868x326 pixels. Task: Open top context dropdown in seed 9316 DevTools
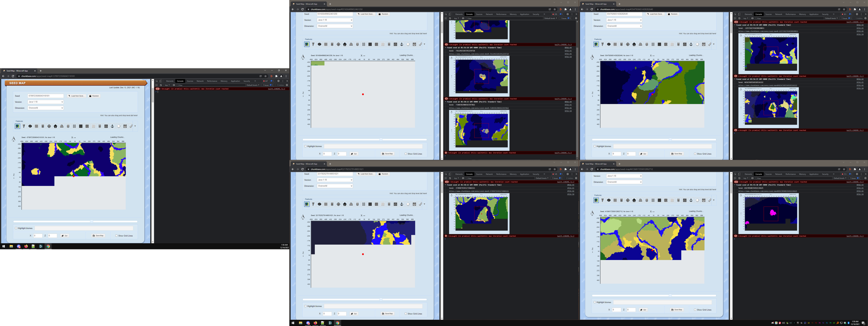click(457, 18)
